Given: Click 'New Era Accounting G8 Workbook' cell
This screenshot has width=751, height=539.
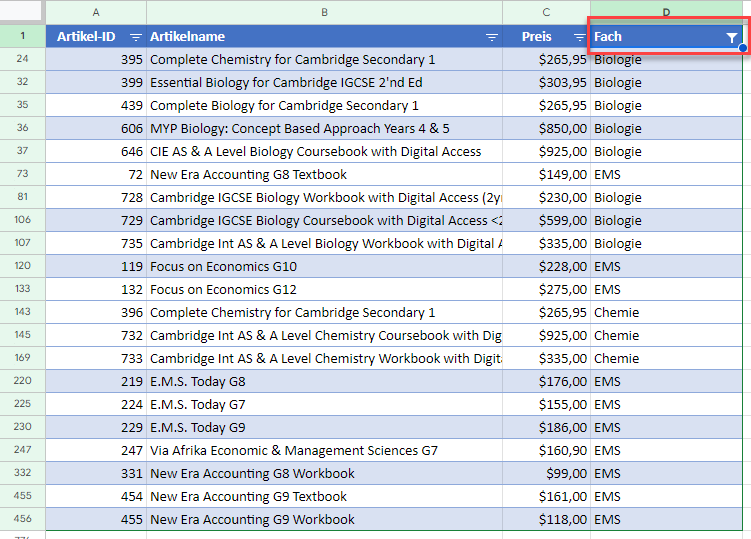Looking at the screenshot, I should click(324, 473).
